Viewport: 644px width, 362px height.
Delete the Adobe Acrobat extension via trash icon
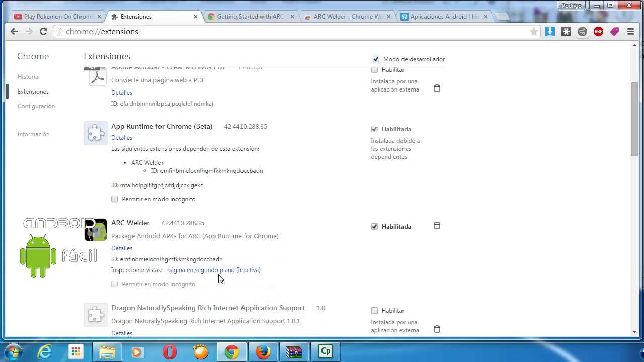pyautogui.click(x=437, y=88)
